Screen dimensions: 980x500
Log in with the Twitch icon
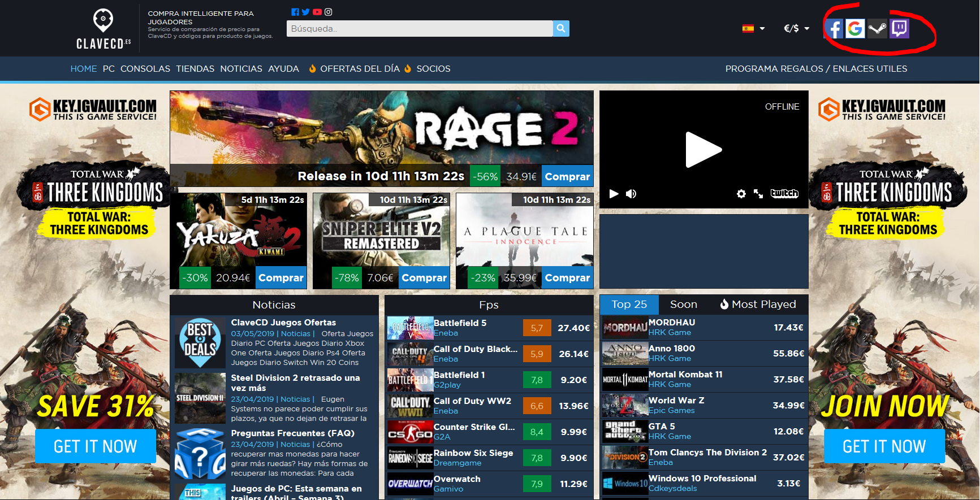[899, 28]
